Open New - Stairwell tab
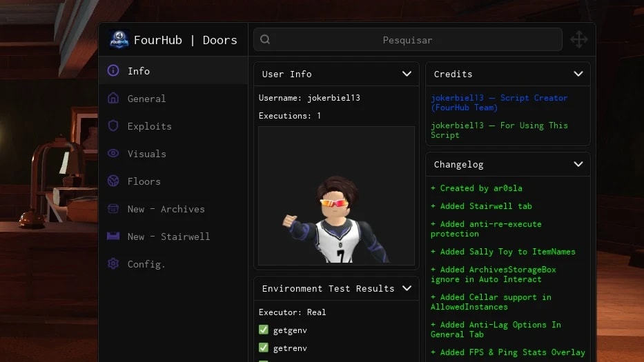This screenshot has height=362, width=644. tap(173, 236)
